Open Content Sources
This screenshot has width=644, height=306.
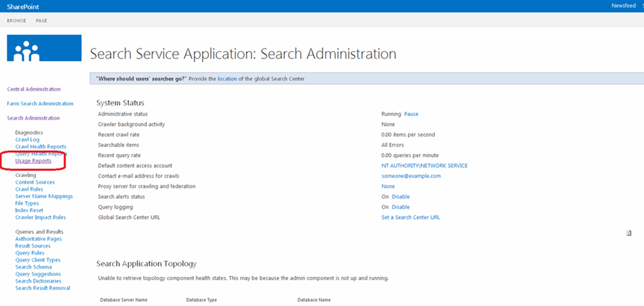(x=35, y=182)
